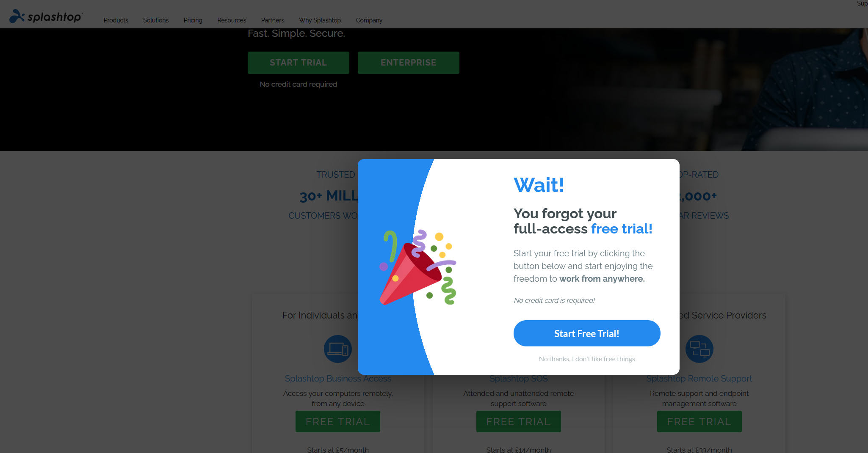
Task: Click FREE TRIAL under Splashtop SOS
Action: click(519, 421)
